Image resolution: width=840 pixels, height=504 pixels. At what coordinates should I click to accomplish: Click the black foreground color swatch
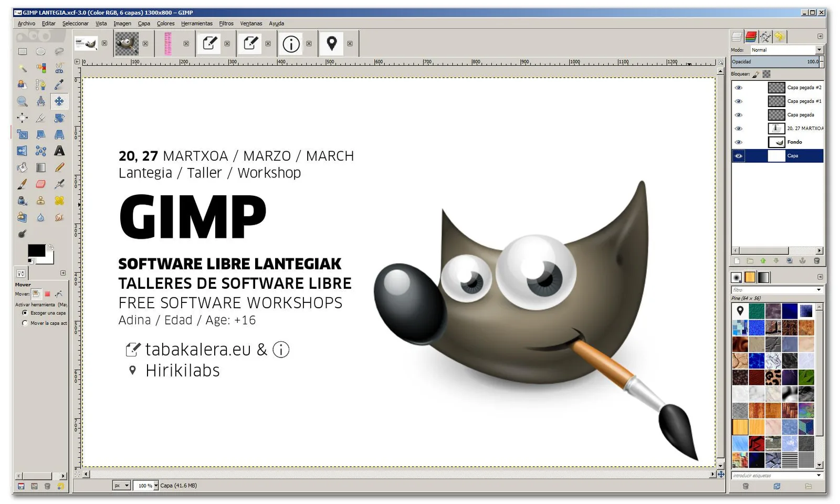(x=36, y=251)
